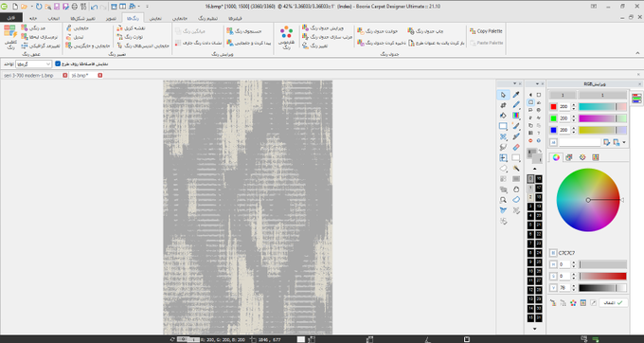Select palette color swatch number 3
The width and height of the screenshot is (644, 343).
pos(530,207)
